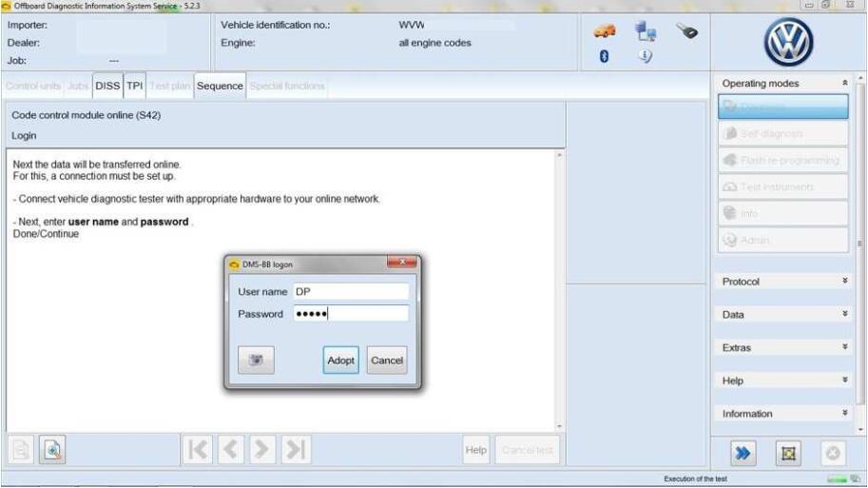Click the 'Done/Continue' text line
Viewport: 868px width, 488px height.
point(46,234)
